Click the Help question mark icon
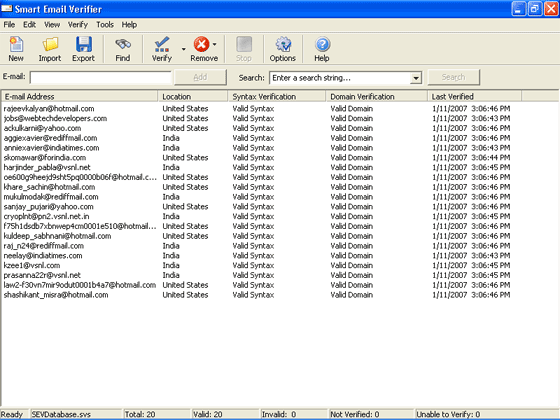 (x=322, y=44)
